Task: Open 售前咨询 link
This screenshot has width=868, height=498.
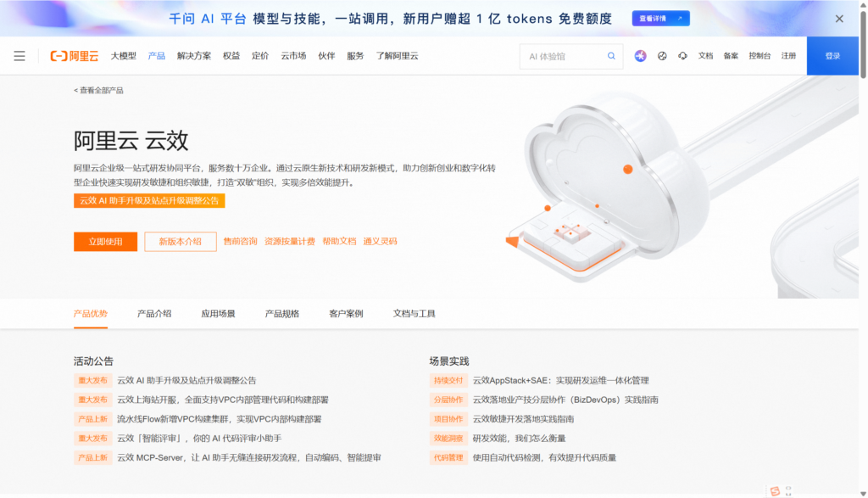Action: [240, 242]
